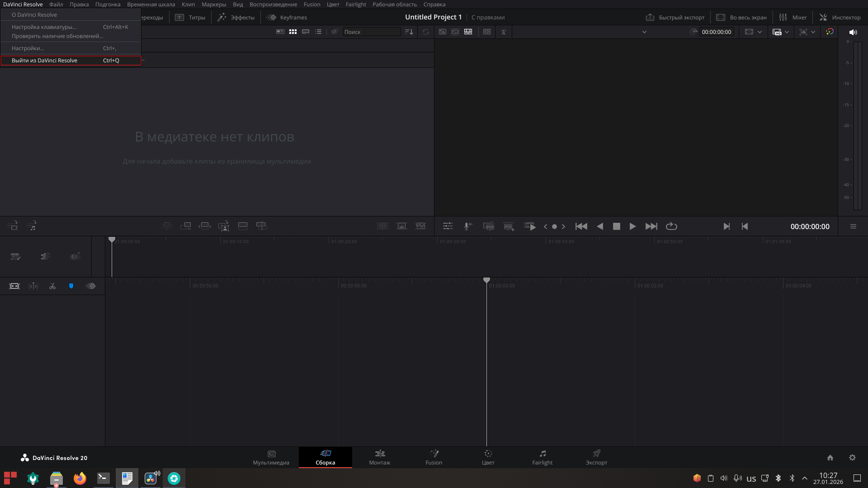
Task: Toggle loop playback icon
Action: [x=671, y=226]
